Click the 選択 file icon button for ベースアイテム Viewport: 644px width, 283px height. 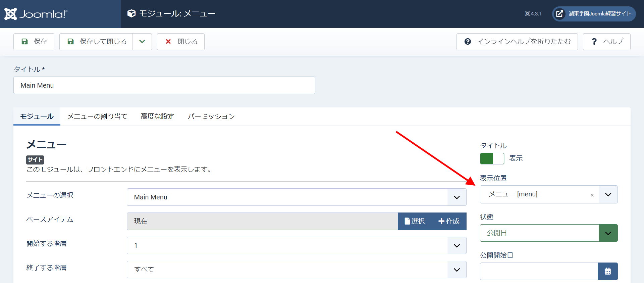point(415,221)
